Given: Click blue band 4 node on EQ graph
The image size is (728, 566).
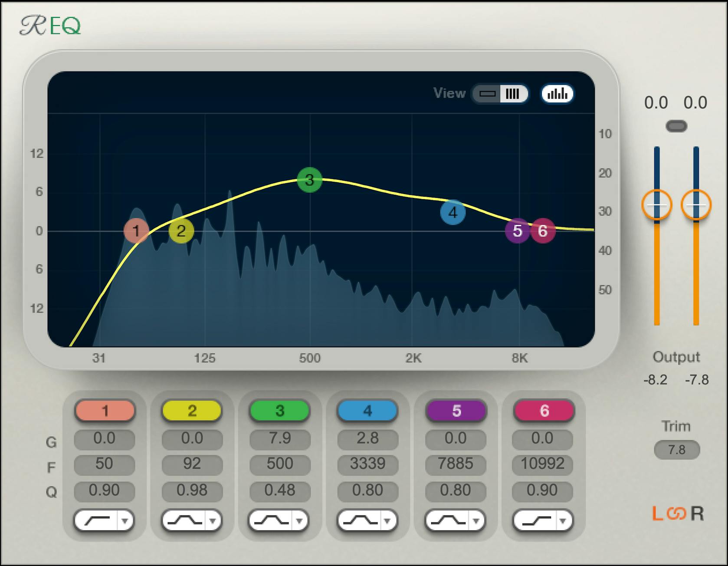Looking at the screenshot, I should pos(453,212).
